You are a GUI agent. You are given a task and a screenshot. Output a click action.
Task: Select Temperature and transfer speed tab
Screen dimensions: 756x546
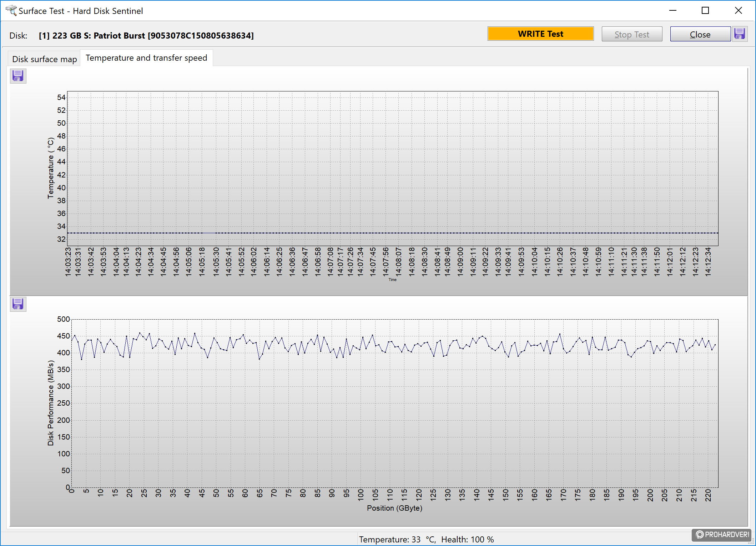[146, 58]
